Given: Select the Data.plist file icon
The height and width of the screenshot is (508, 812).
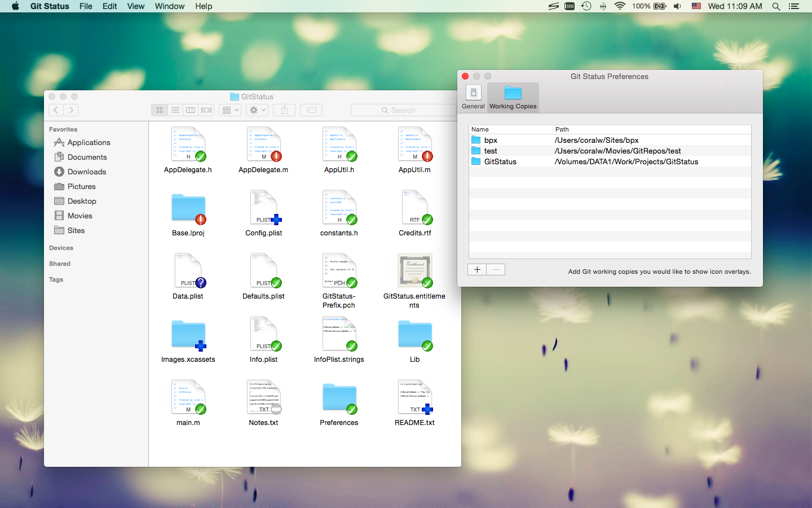Looking at the screenshot, I should 189,270.
